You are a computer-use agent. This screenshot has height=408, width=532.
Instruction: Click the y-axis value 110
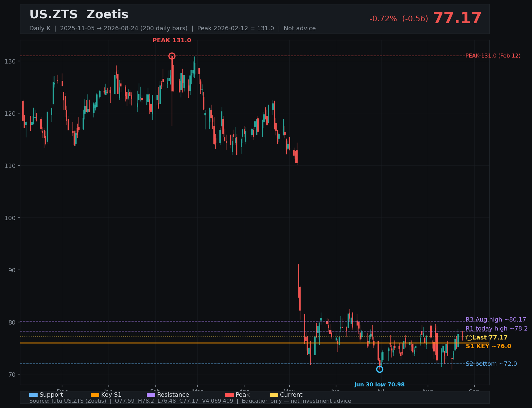10,166
